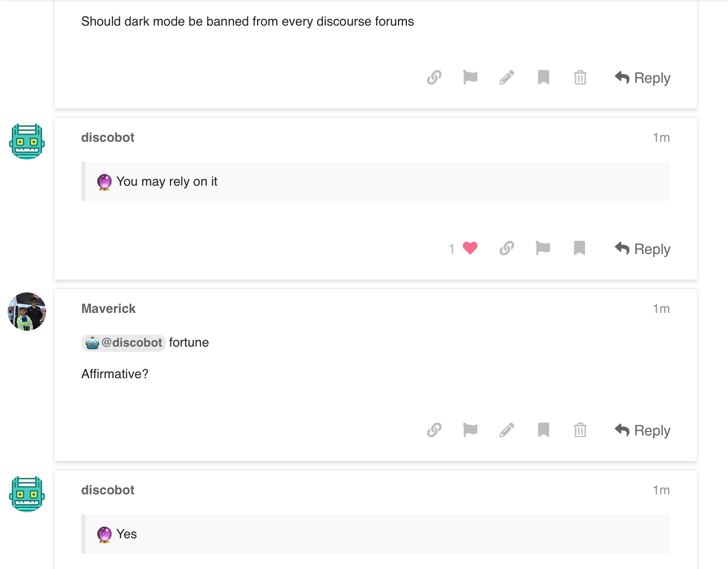This screenshot has width=728, height=569.
Task: Bookmark discobot's "You may rely on it" post
Action: [579, 248]
